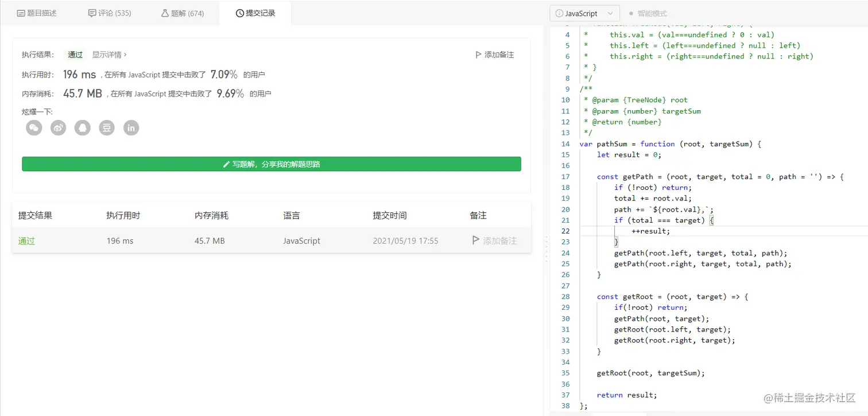Click the 'const getRoot =' code line

point(673,297)
